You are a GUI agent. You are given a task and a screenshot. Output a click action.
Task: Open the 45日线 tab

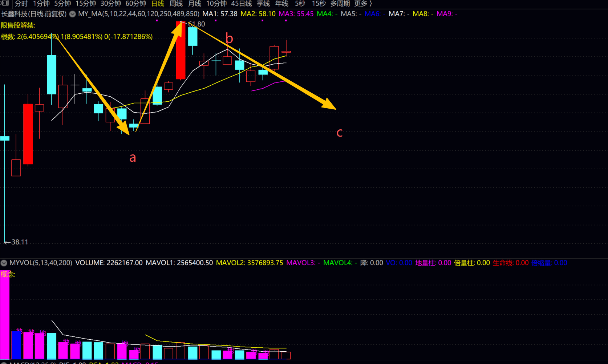coord(242,4)
